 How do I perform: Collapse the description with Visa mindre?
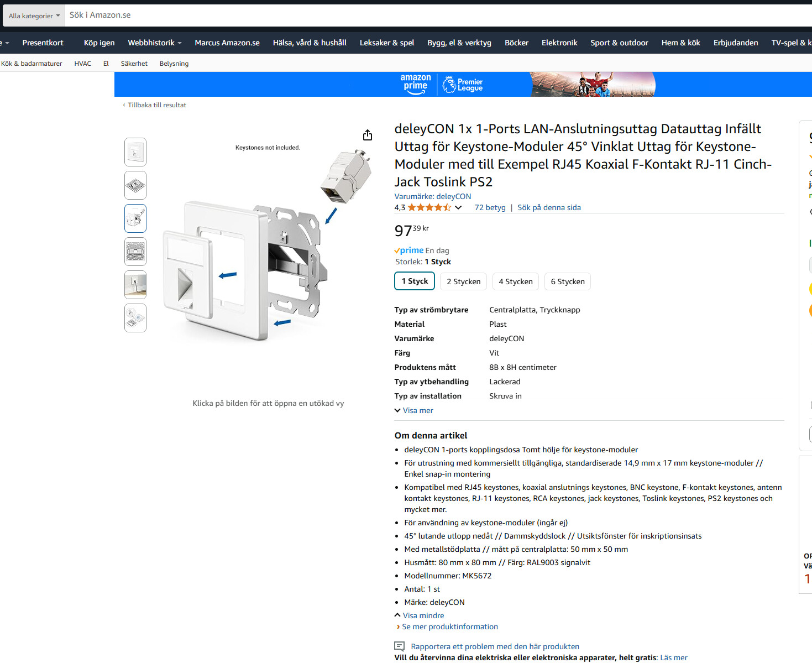coord(419,615)
